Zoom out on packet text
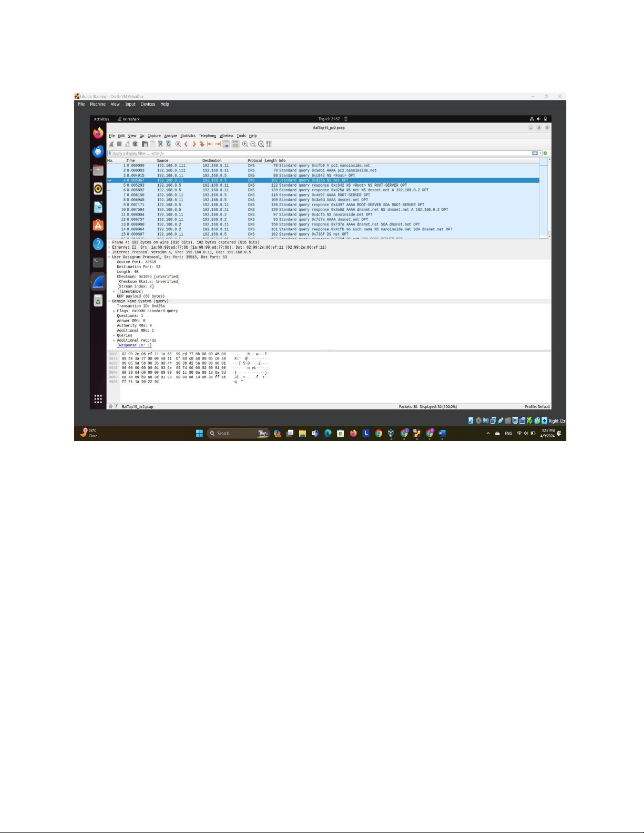Image resolution: width=644 pixels, height=833 pixels. (253, 144)
